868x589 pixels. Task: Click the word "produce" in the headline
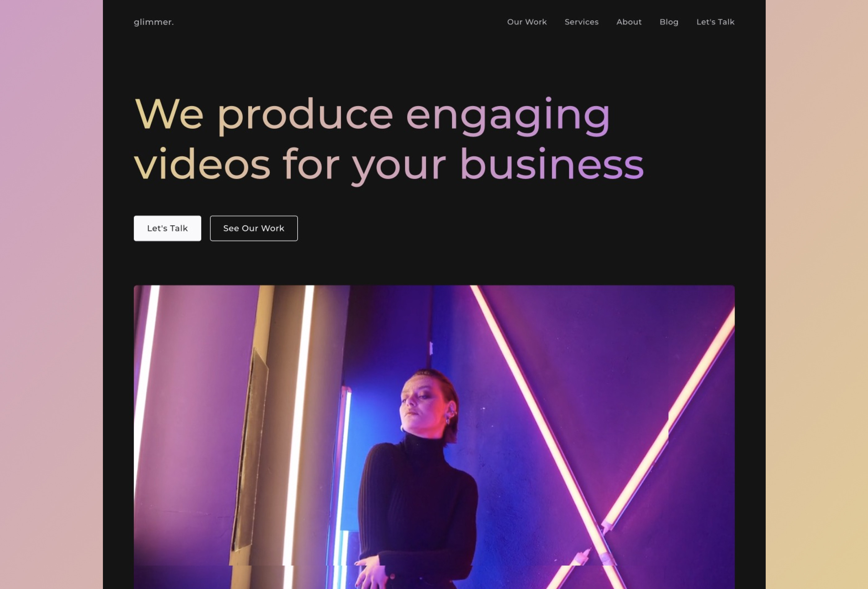(305, 116)
